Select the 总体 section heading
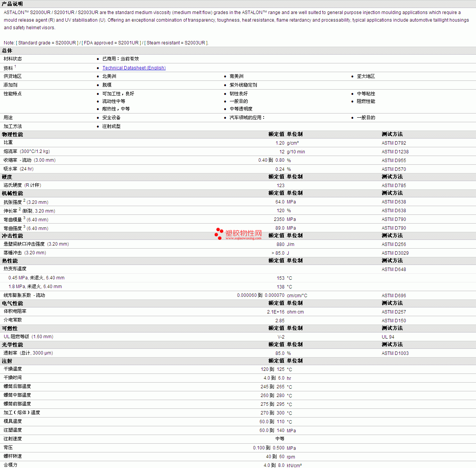This screenshot has width=476, height=468. 7,50
